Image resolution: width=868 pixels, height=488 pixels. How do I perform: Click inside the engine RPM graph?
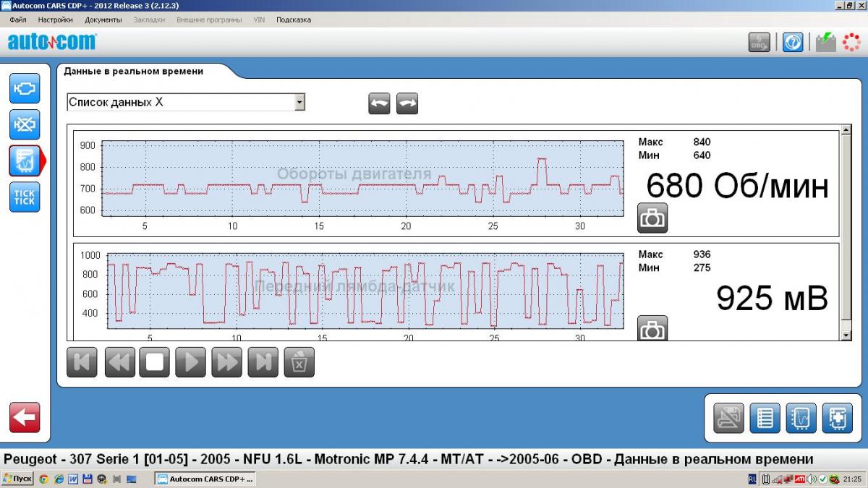[x=362, y=179]
